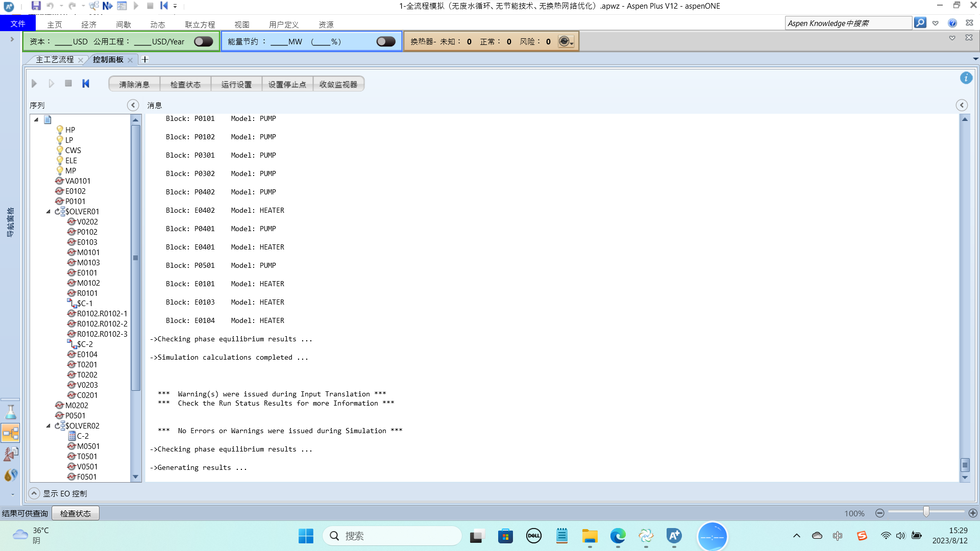Click the info icon at panel top right
This screenshot has width=980, height=551.
point(966,78)
